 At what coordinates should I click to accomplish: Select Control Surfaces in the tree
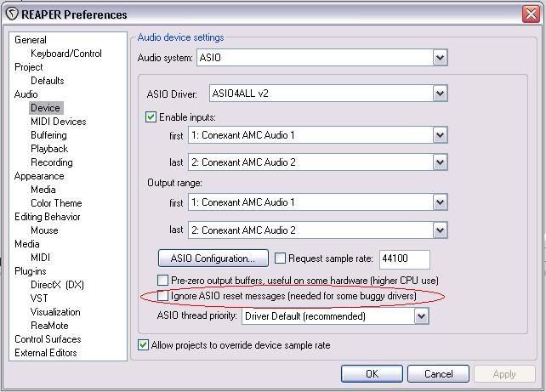pos(48,339)
